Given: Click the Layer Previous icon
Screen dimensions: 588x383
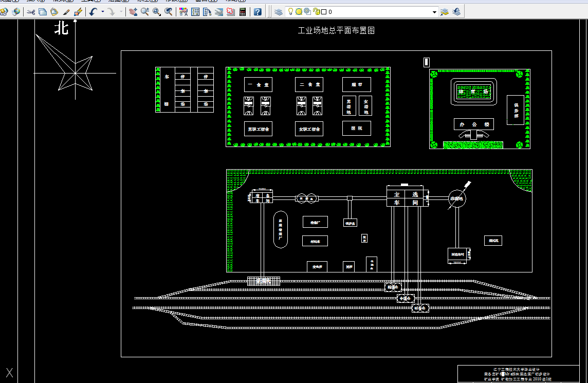Looking at the screenshot, I should point(456,12).
